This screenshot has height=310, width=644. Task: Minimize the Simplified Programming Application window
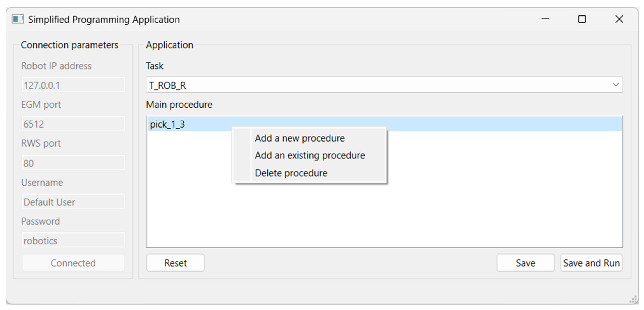(545, 19)
